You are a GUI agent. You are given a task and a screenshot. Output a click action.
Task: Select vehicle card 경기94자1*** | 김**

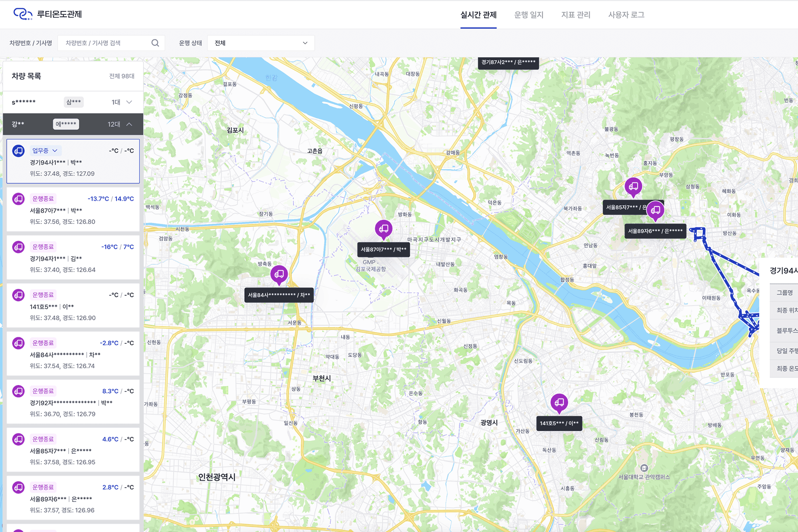pyautogui.click(x=73, y=257)
